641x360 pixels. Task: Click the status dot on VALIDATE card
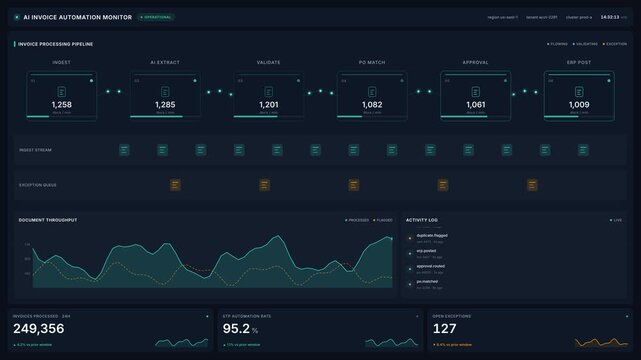pyautogui.click(x=298, y=81)
